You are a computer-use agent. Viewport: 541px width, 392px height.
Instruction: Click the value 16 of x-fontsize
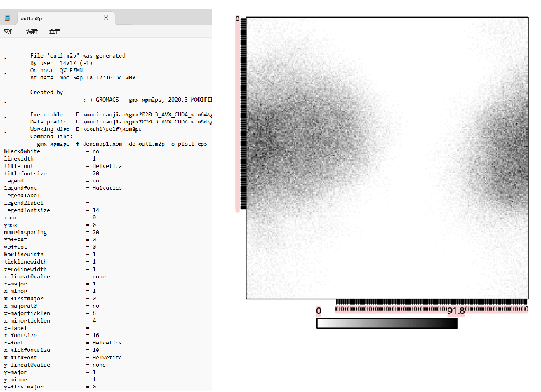(x=96, y=335)
